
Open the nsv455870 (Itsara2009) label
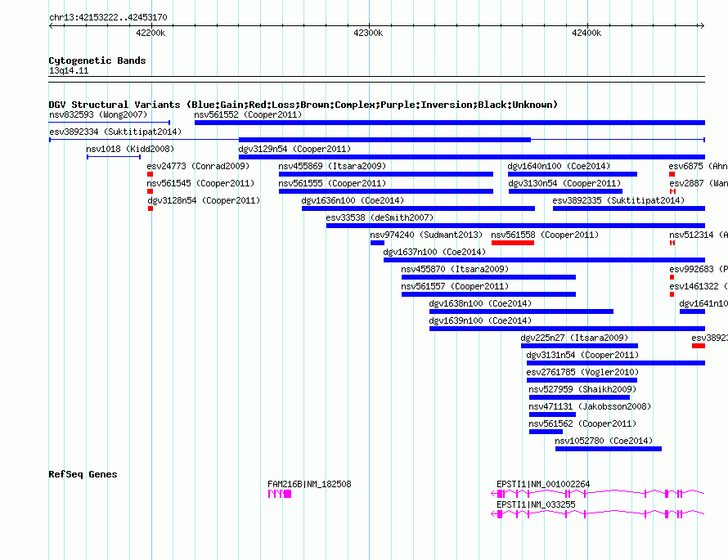(x=455, y=269)
